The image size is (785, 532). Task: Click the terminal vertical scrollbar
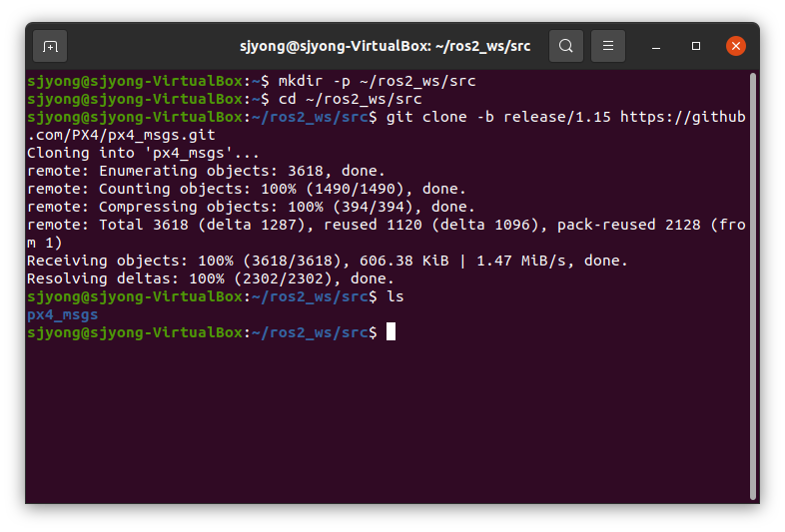coord(752,286)
